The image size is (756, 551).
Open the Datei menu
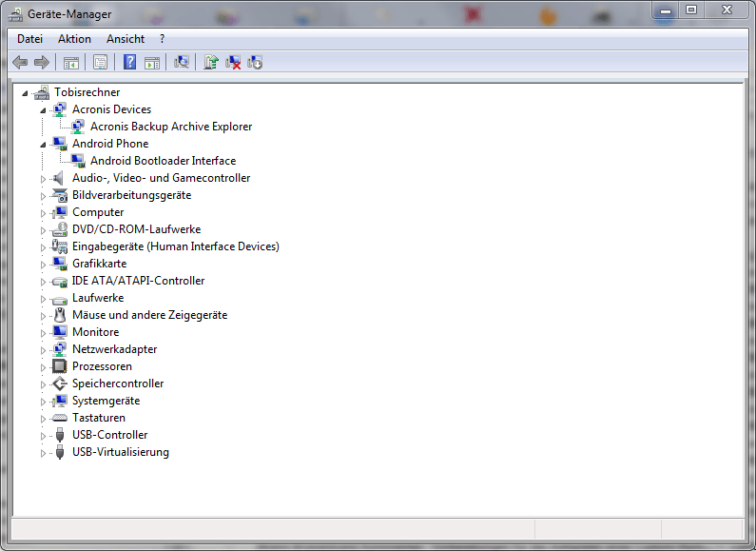pos(29,39)
